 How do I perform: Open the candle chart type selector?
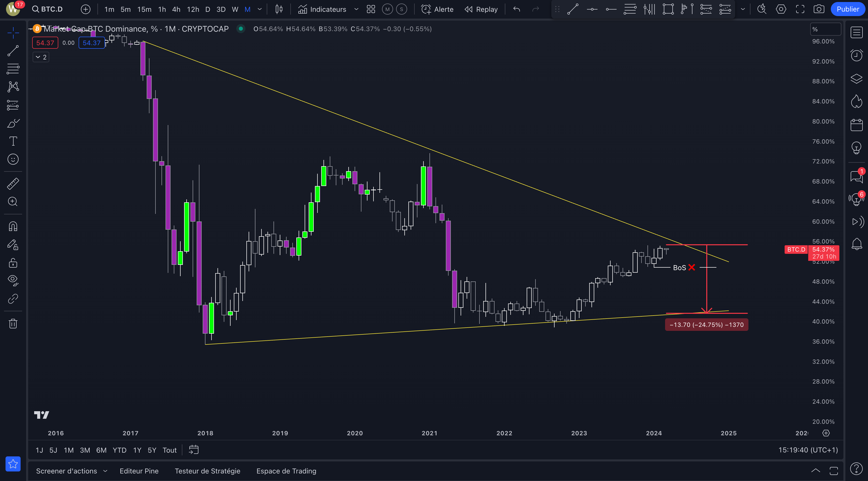click(279, 9)
